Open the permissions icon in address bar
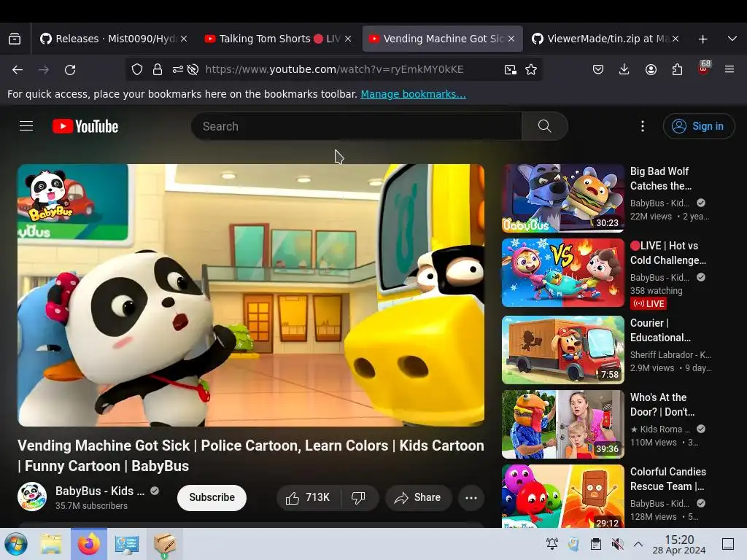The width and height of the screenshot is (747, 560). (x=178, y=69)
